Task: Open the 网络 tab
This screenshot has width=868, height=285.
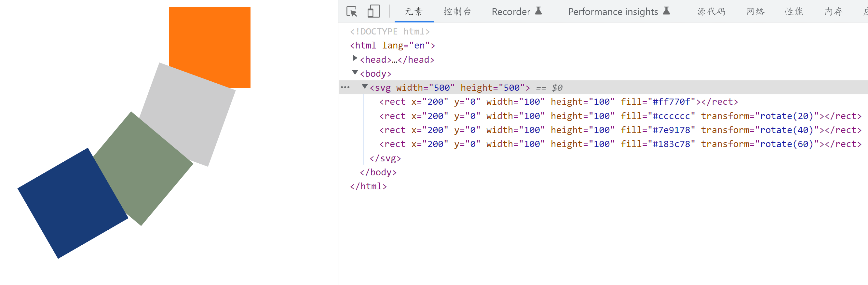Action: point(755,12)
